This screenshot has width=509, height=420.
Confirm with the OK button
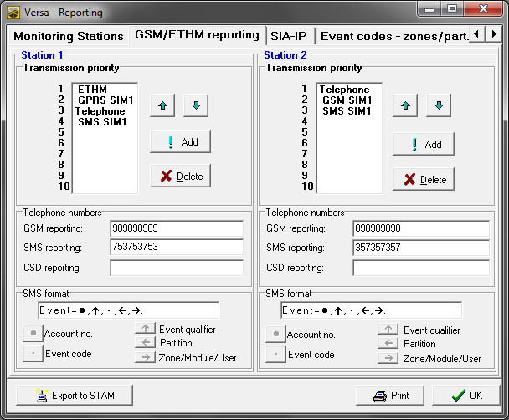point(466,396)
